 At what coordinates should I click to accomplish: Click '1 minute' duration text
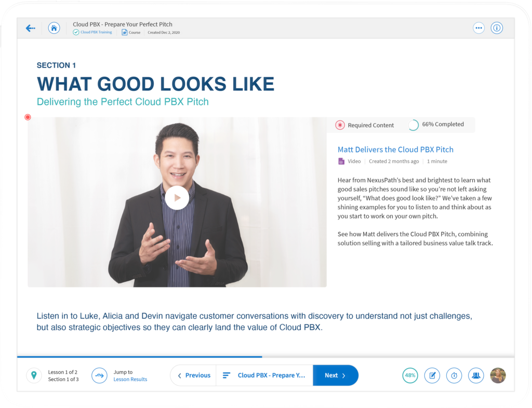pos(437,161)
